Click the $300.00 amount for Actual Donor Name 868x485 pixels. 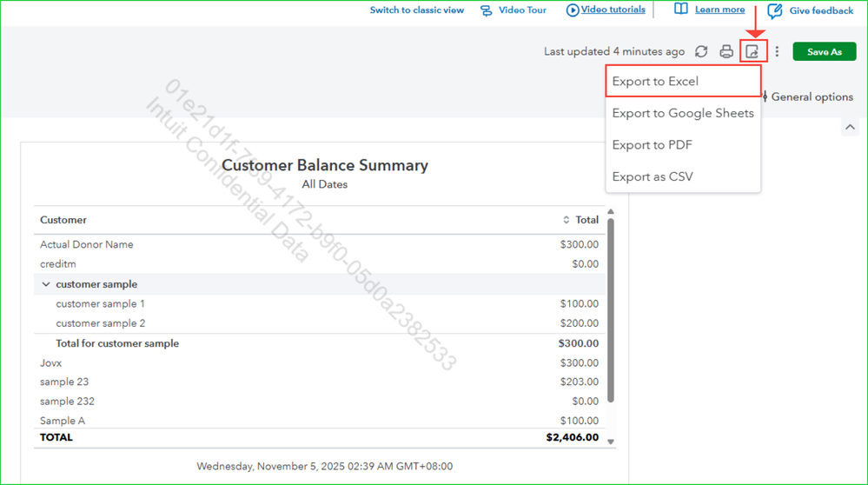[579, 244]
